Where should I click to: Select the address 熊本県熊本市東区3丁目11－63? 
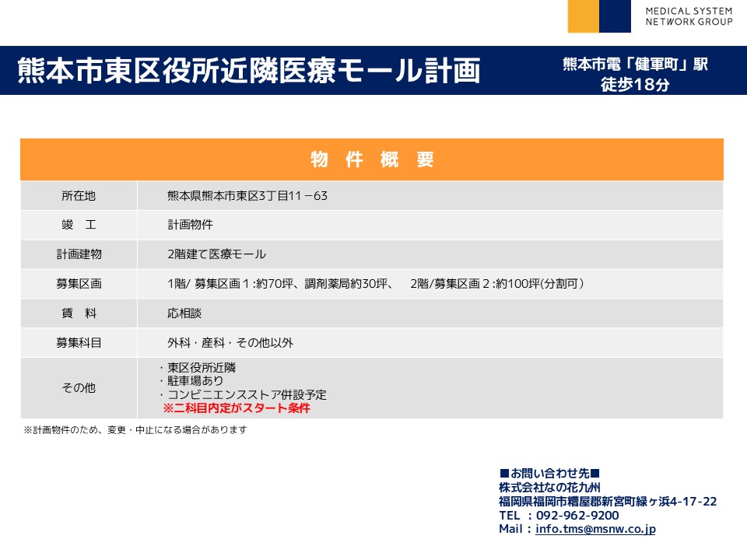pos(247,196)
